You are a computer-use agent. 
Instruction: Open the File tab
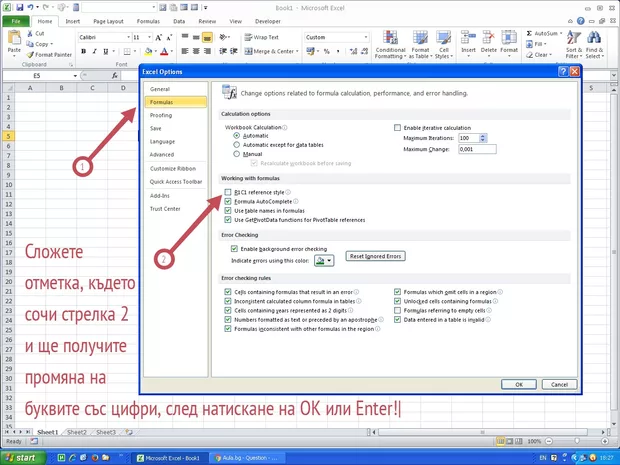16,21
